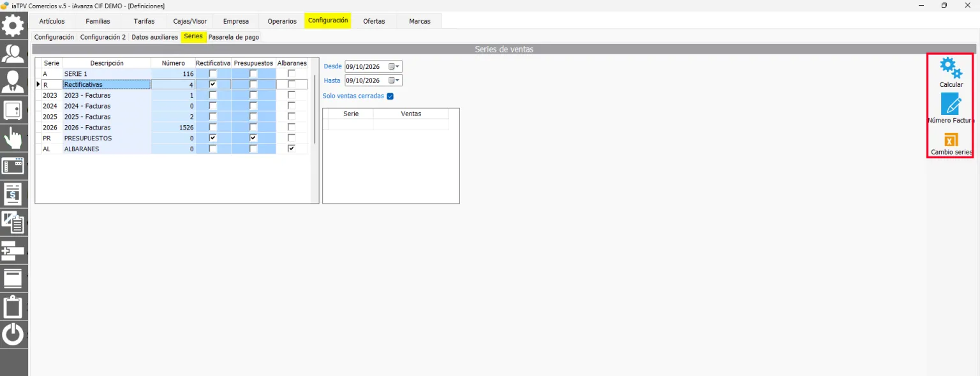980x376 pixels.
Task: Open the Marcas tab
Action: 420,21
